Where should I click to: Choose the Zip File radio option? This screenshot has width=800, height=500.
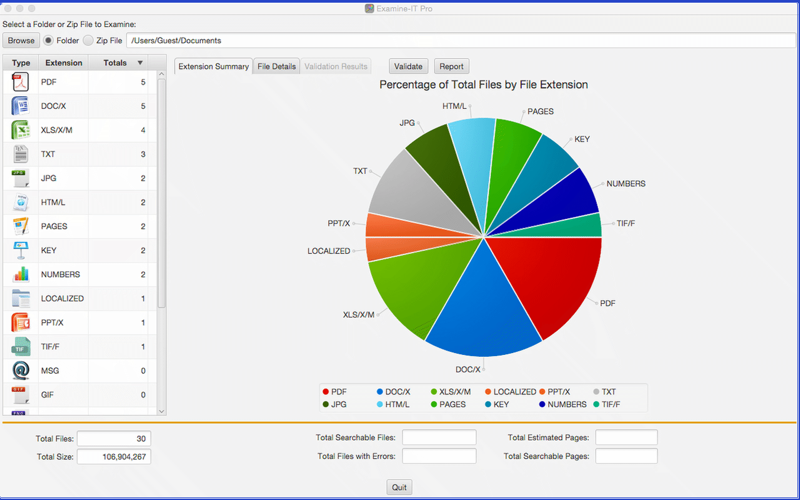pos(88,40)
